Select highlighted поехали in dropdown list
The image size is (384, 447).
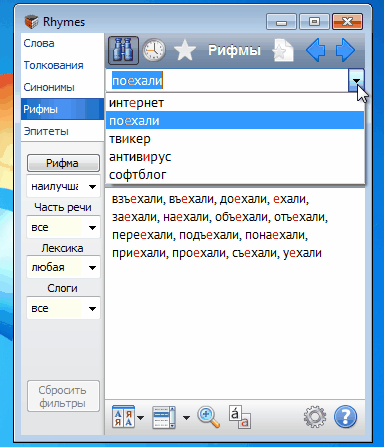235,121
